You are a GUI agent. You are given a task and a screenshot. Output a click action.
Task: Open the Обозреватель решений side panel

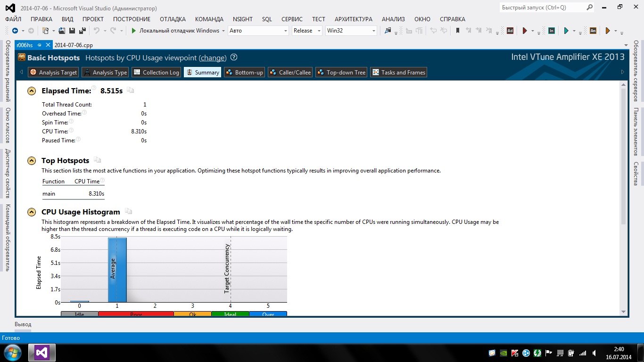click(8, 71)
